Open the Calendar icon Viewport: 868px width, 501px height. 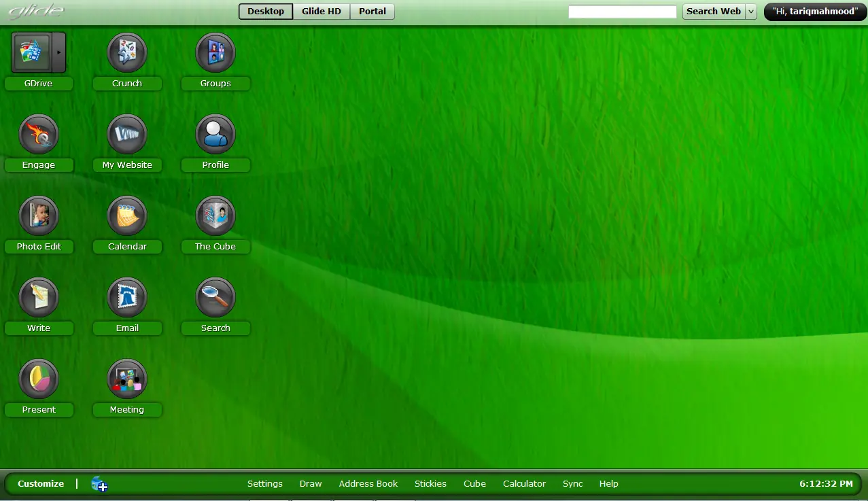pos(127,215)
